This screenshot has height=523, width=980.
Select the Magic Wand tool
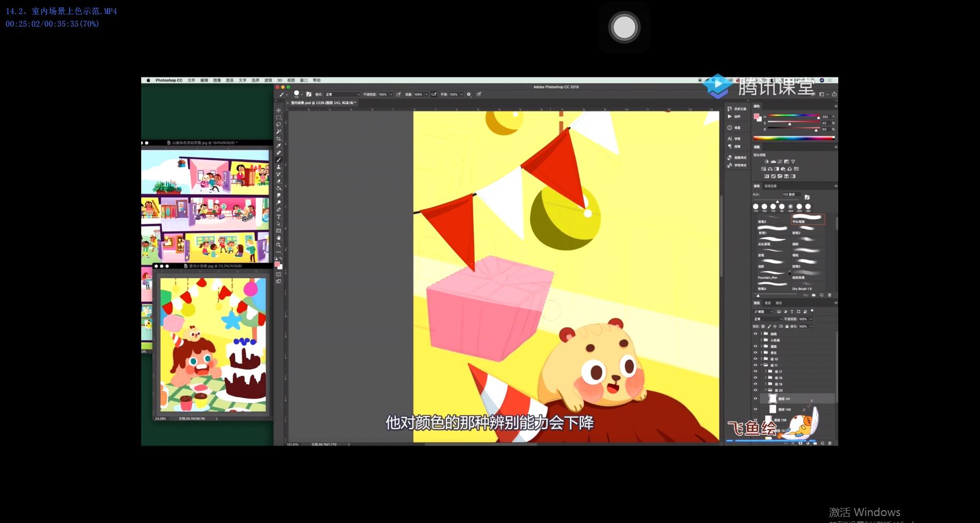278,131
